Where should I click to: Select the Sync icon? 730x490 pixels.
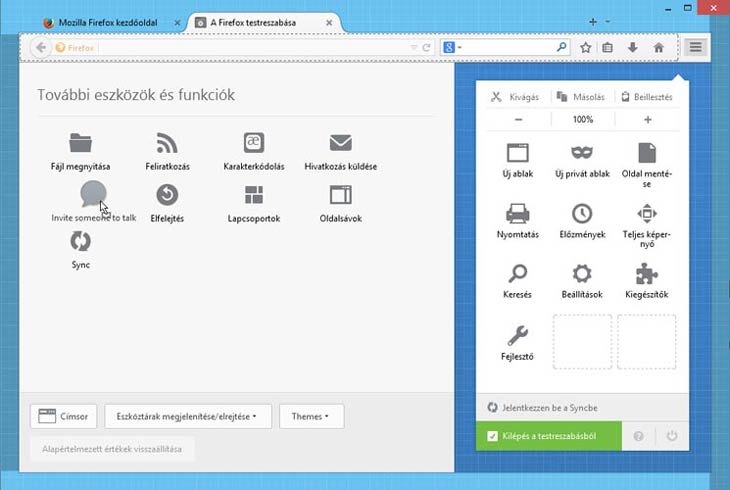tap(80, 241)
